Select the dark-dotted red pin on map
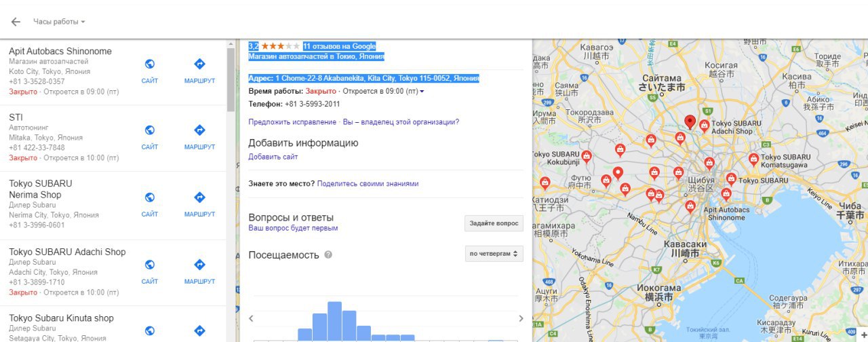 690,121
